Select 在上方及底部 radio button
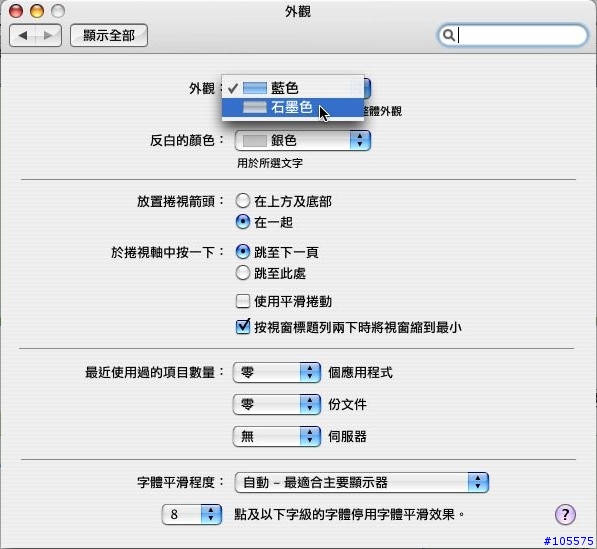 click(243, 201)
